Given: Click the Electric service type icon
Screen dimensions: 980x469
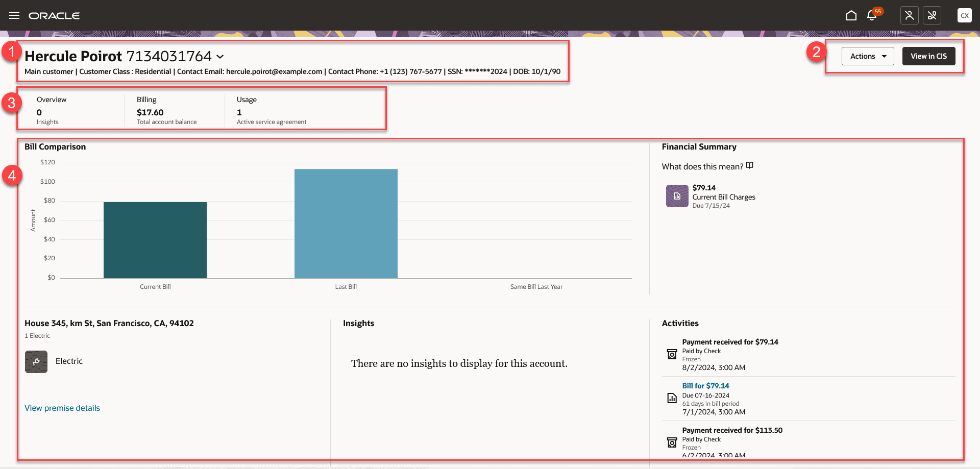Looking at the screenshot, I should (x=36, y=361).
